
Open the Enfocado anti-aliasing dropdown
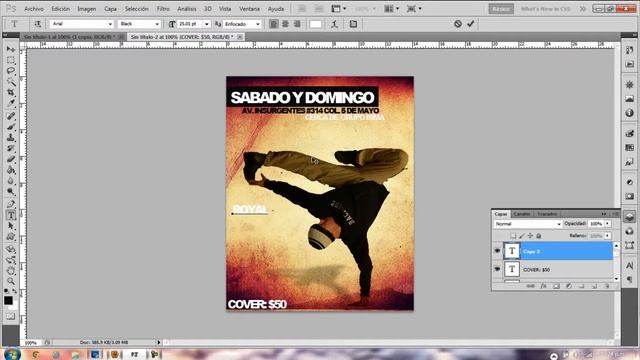[x=258, y=24]
